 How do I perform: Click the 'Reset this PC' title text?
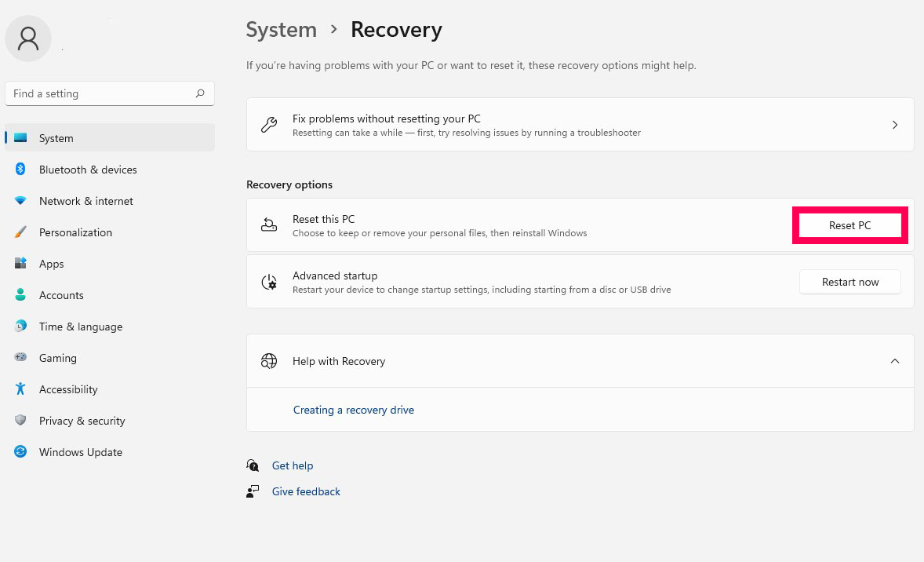(323, 219)
